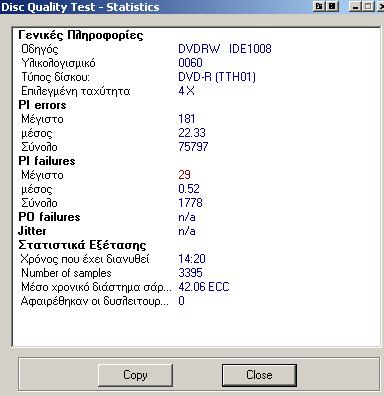Select the firmware value '0060'

[x=190, y=63]
